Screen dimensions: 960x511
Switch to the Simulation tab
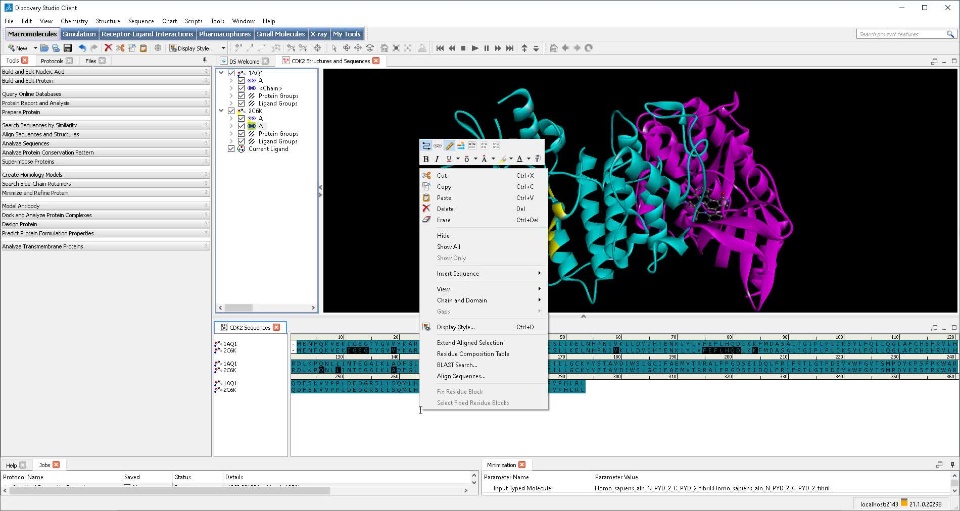coord(79,34)
